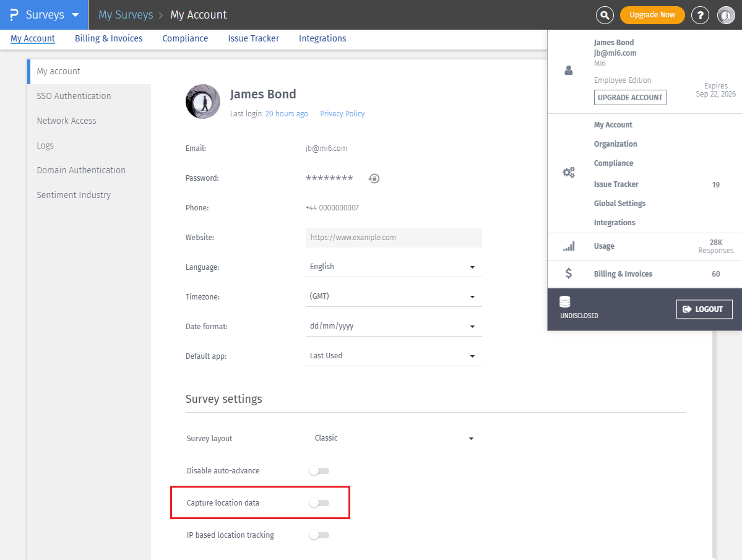Image resolution: width=742 pixels, height=560 pixels.
Task: Select SSO Authentication in sidebar
Action: pyautogui.click(x=74, y=96)
